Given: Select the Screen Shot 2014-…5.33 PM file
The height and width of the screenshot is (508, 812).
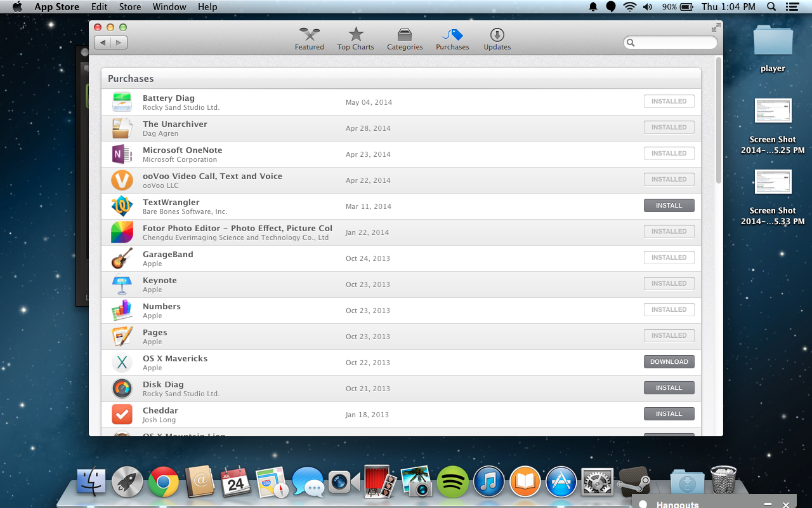Looking at the screenshot, I should (x=773, y=197).
